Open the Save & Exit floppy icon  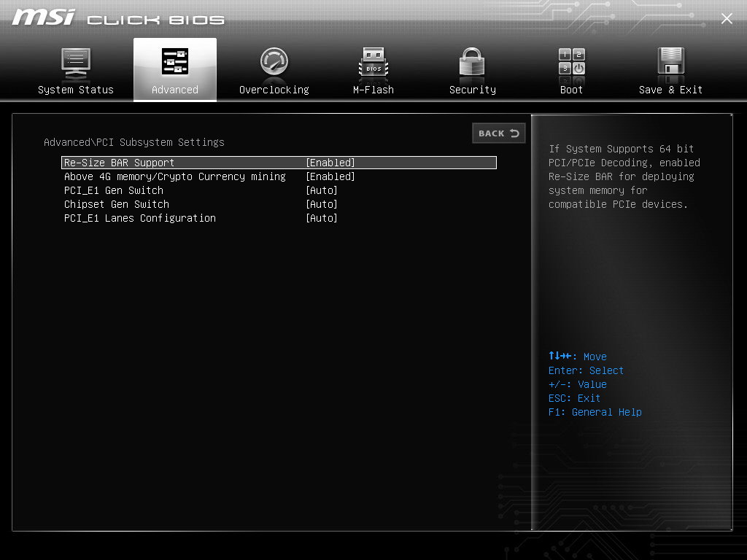point(671,61)
